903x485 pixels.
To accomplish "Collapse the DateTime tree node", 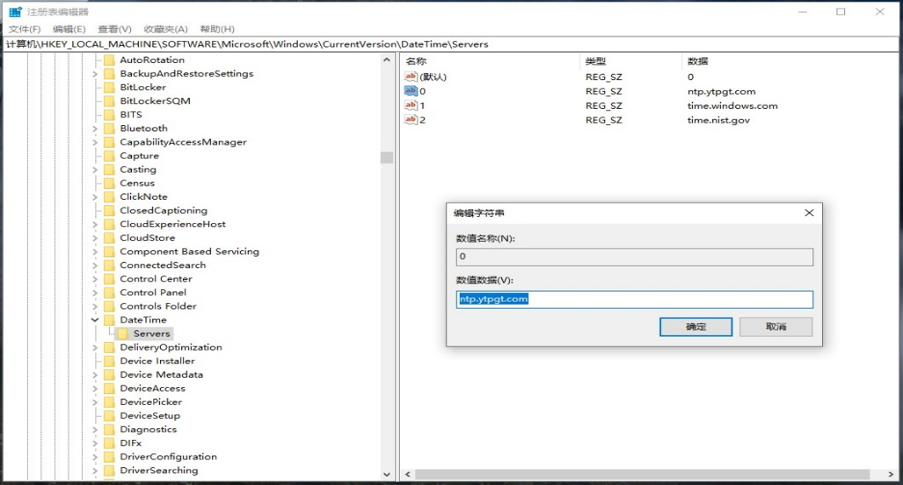I will pos(96,320).
